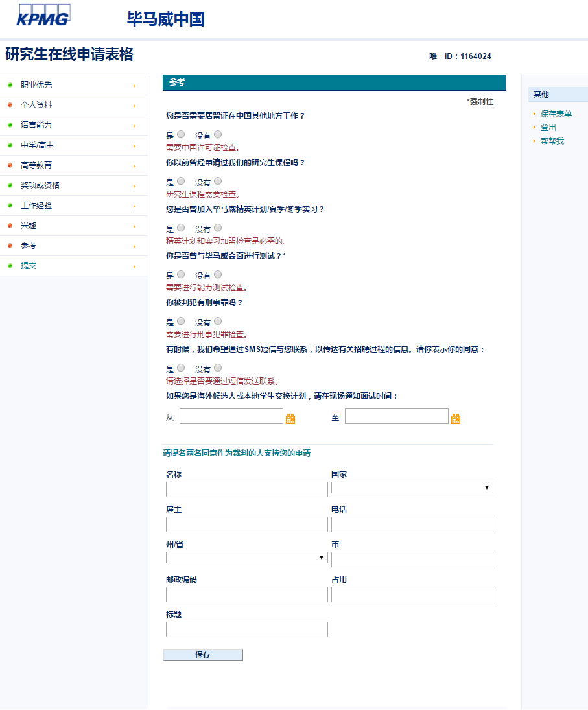Open the calendar picker next to 至 field
The height and width of the screenshot is (710, 588).
pyautogui.click(x=456, y=419)
